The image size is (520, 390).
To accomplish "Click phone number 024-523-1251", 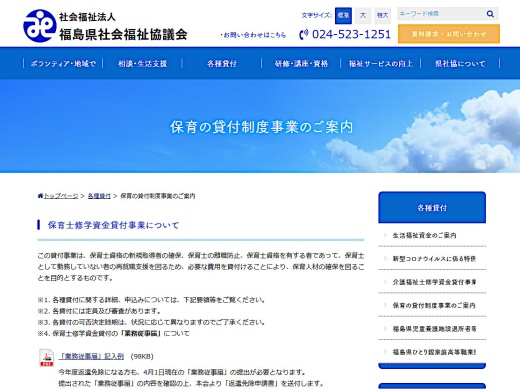I will click(351, 34).
